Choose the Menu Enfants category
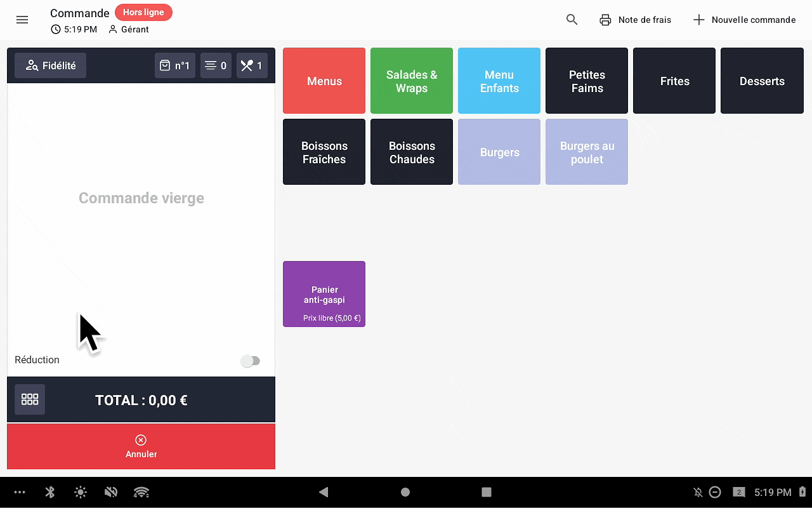 coord(499,81)
